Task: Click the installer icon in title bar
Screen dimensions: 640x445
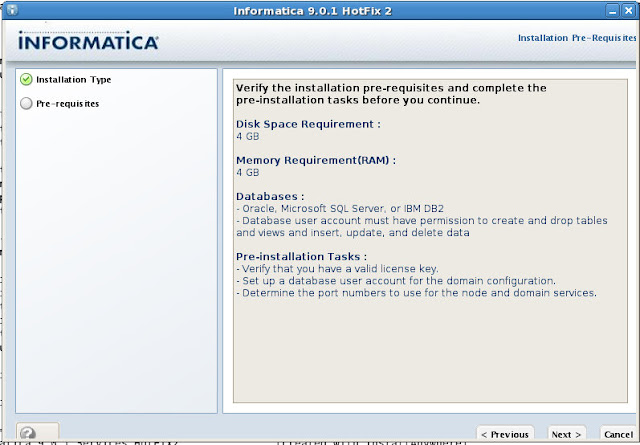Action: coord(12,10)
